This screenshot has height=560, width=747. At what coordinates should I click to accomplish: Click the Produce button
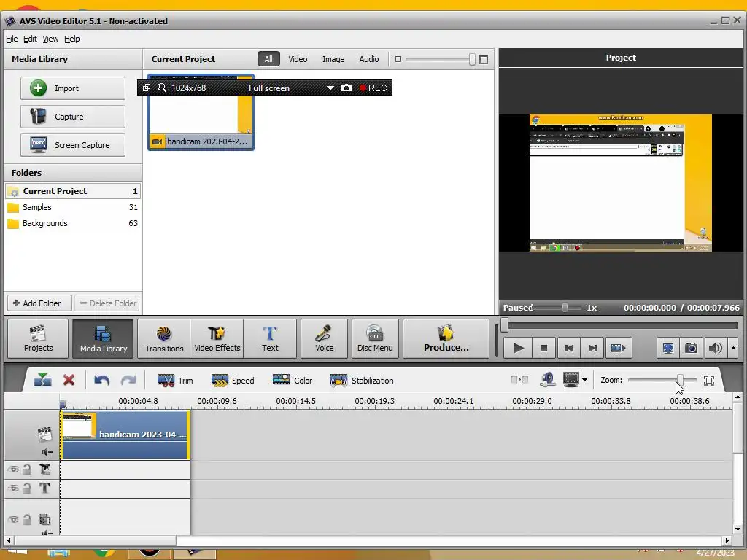click(446, 338)
